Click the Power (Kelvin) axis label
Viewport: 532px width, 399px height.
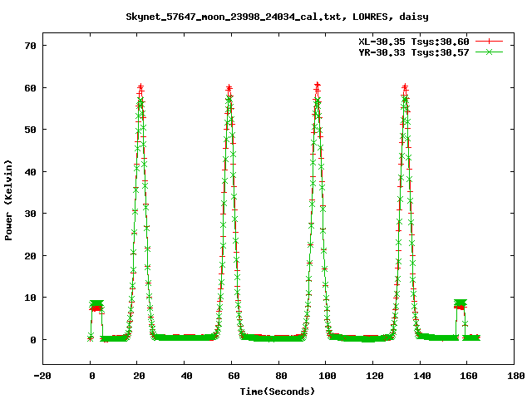point(8,200)
